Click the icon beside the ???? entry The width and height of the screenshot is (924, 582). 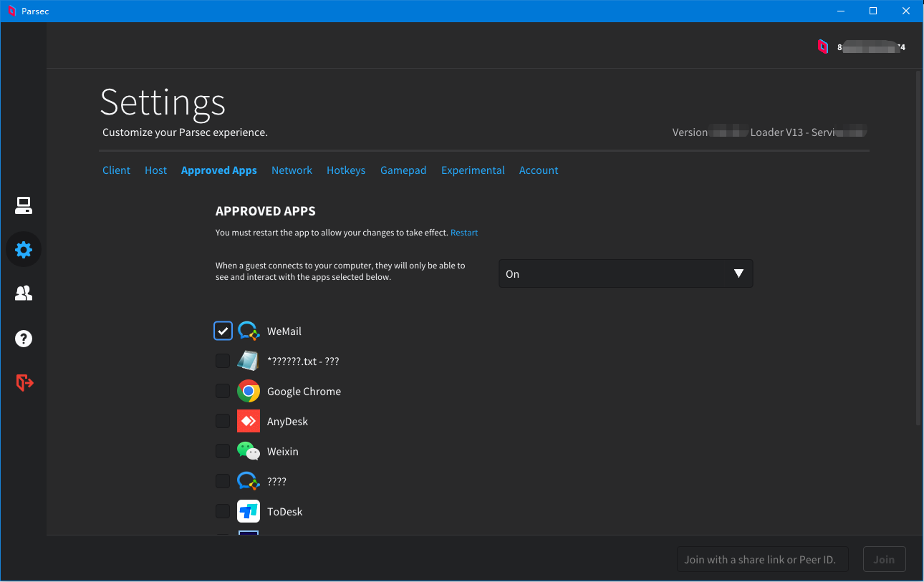(x=249, y=481)
